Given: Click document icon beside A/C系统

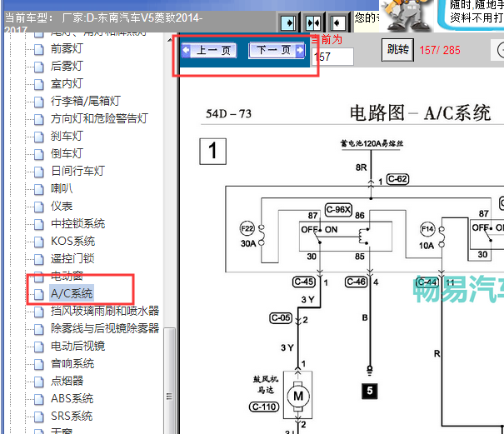Looking at the screenshot, I should 39,294.
